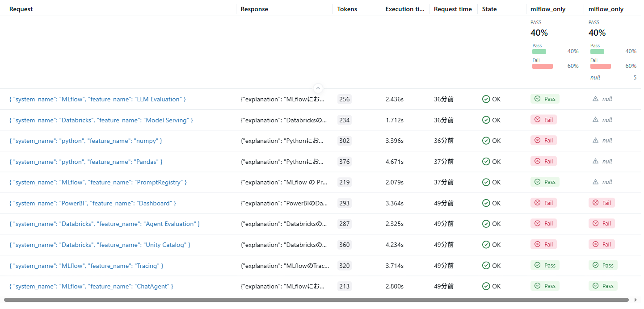Click the Fail badge in numpy row

(543, 140)
